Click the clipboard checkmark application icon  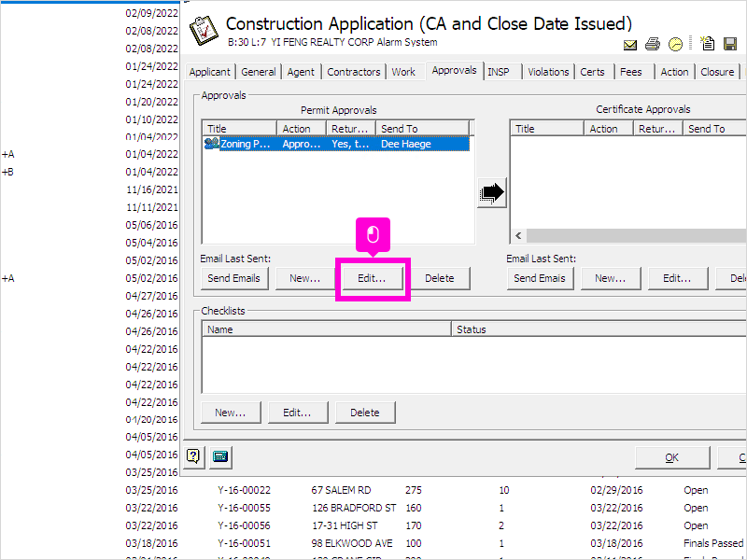point(204,31)
